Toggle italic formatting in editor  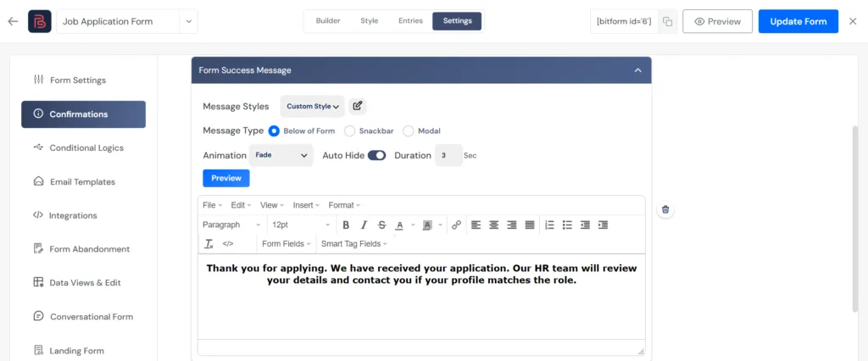[364, 225]
